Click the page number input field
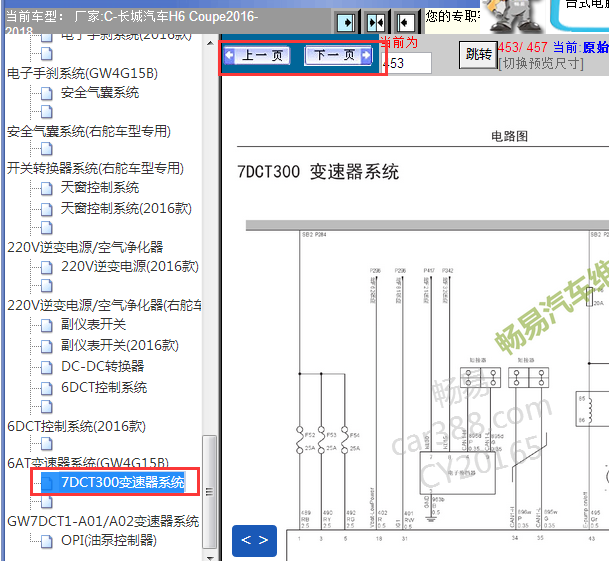This screenshot has width=609, height=561. [406, 63]
